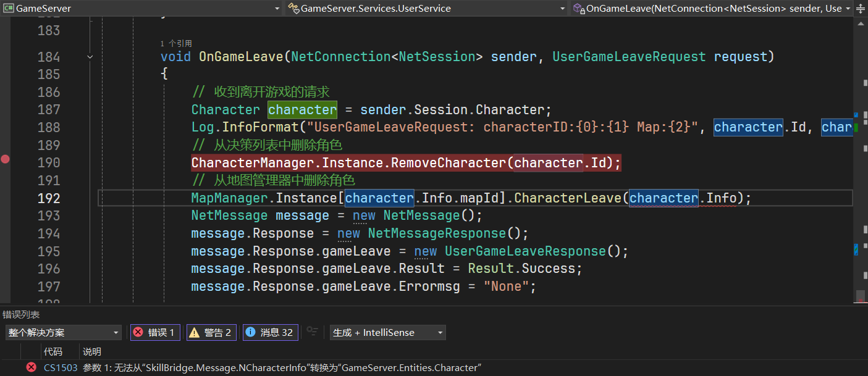Open the 生成 + IntelliSense dropdown

(387, 332)
